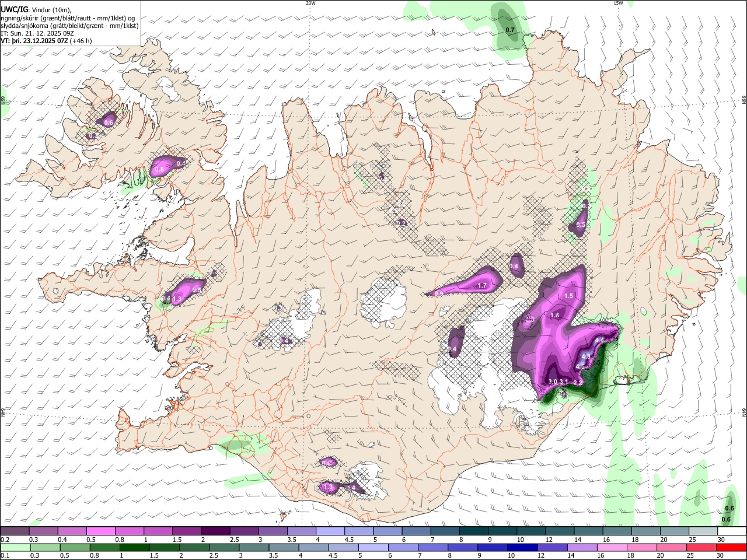This screenshot has height=560, width=747.
Task: Select the light pink 16–18 rain legend swatch
Action: point(612,547)
